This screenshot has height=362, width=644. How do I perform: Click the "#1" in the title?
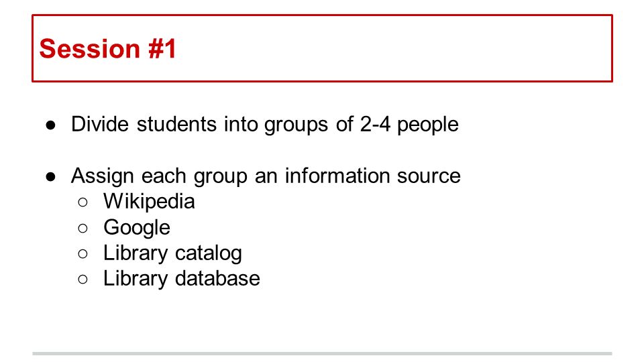(162, 48)
